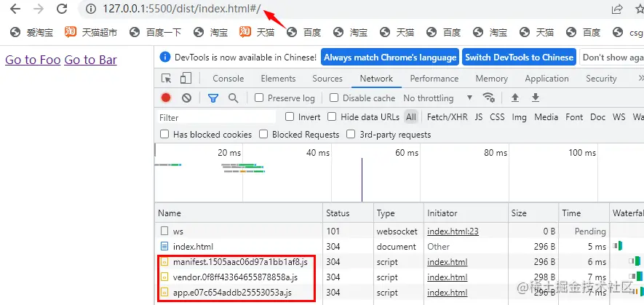This screenshot has width=644, height=305.
Task: Click the browser address bar URL
Action: point(181,9)
